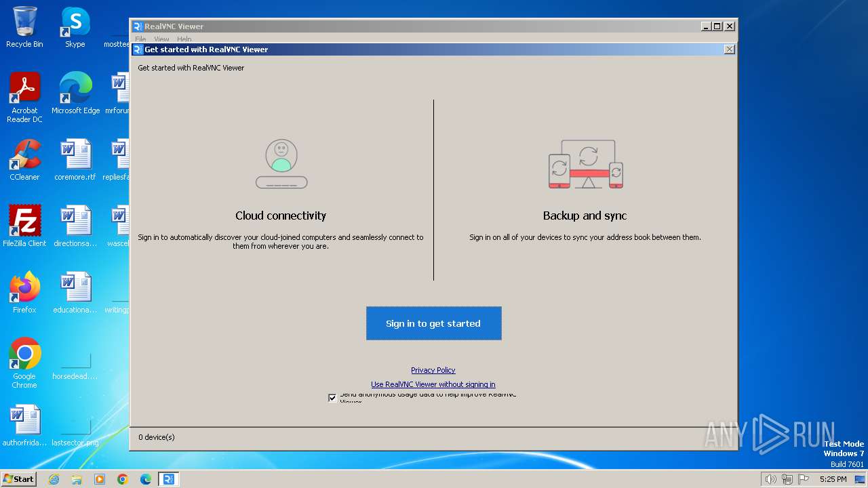Screen dimensions: 868x488
Task: Select the Firefox desktop shortcut
Action: 24,293
